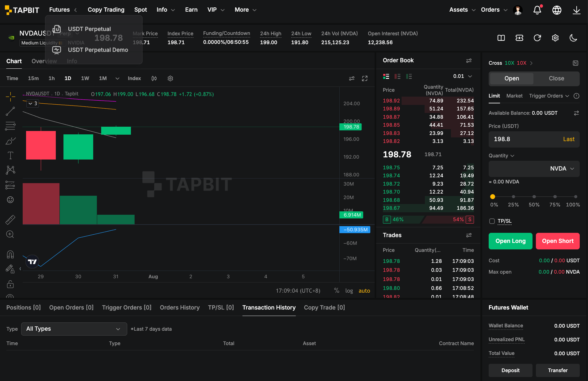Click the Transfer button
588x381 pixels.
pyautogui.click(x=558, y=371)
